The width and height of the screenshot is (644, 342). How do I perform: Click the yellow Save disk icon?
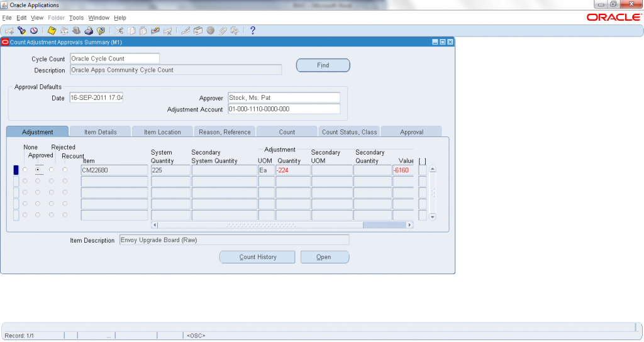[x=52, y=30]
